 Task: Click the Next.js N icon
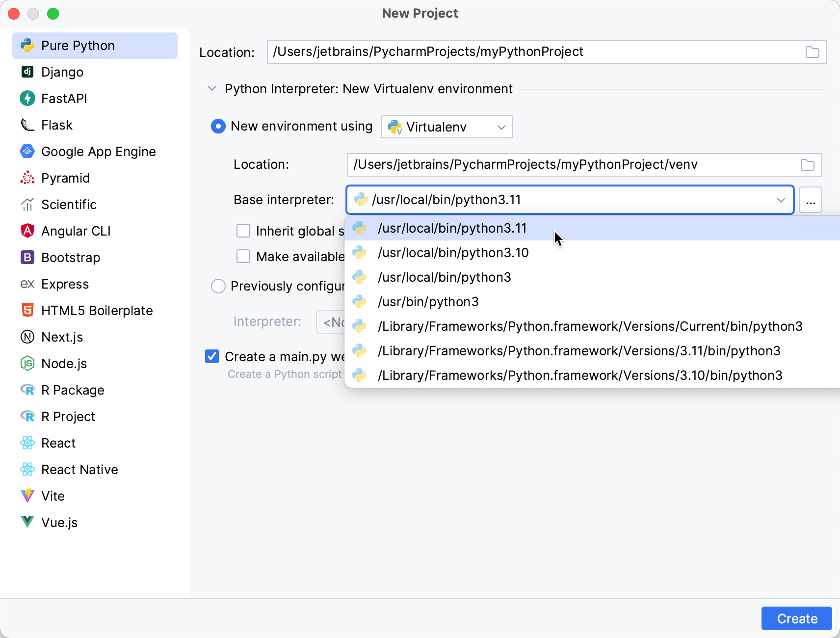click(x=27, y=337)
